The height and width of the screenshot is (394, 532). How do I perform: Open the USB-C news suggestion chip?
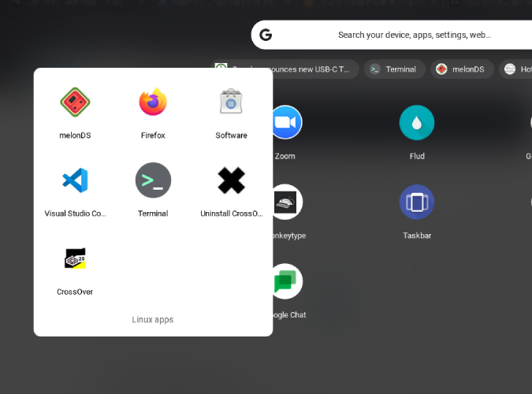(286, 69)
